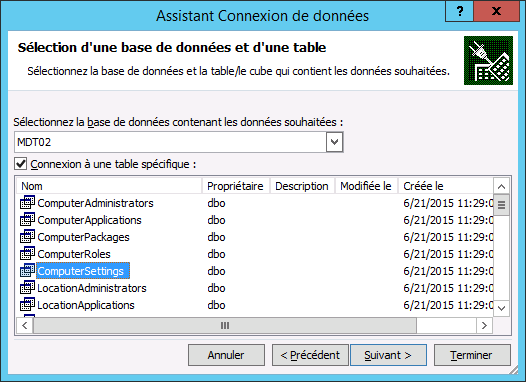The width and height of the screenshot is (526, 382).
Task: Click dbo owner in ComputerAdministrators row
Action: pyautogui.click(x=216, y=203)
